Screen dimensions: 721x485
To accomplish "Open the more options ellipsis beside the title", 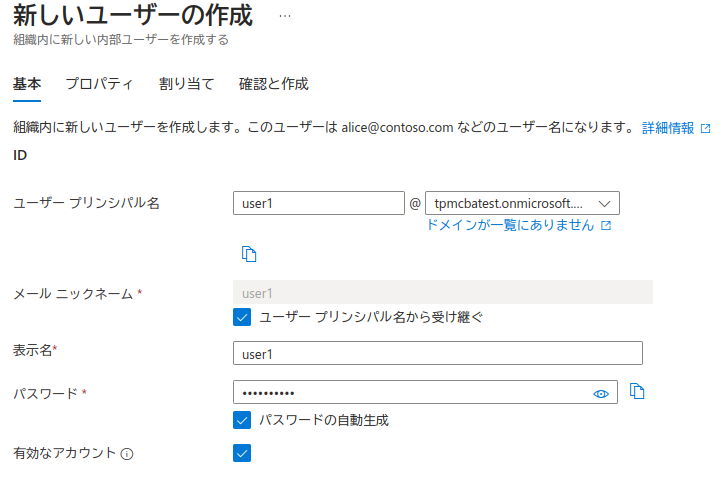I will tap(285, 17).
